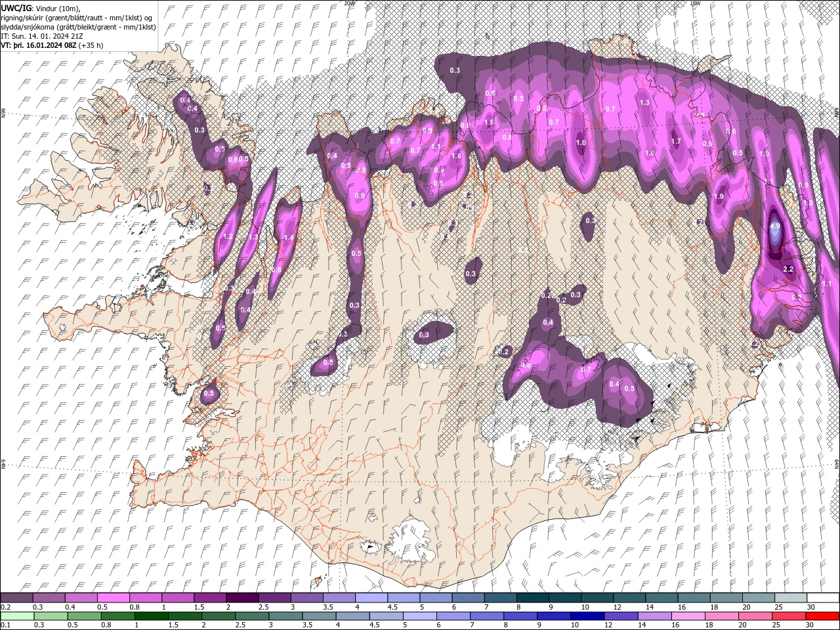Click the 1.4 value label in the west

pyautogui.click(x=288, y=238)
